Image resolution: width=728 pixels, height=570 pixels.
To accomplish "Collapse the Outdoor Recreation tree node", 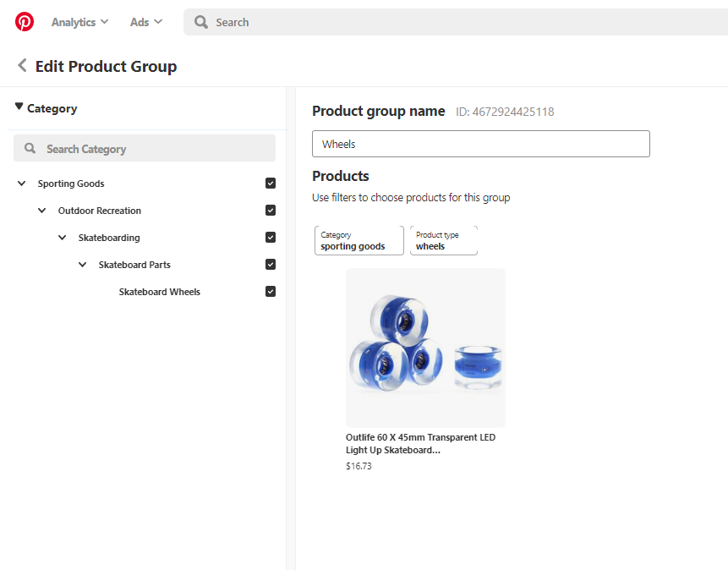I will click(42, 211).
